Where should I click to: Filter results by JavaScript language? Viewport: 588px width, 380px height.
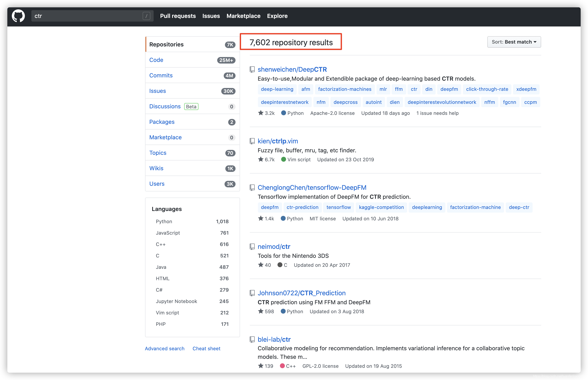192,233
